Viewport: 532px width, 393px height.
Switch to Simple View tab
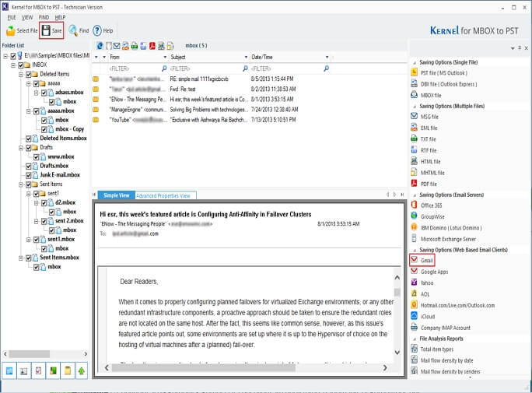(x=117, y=195)
